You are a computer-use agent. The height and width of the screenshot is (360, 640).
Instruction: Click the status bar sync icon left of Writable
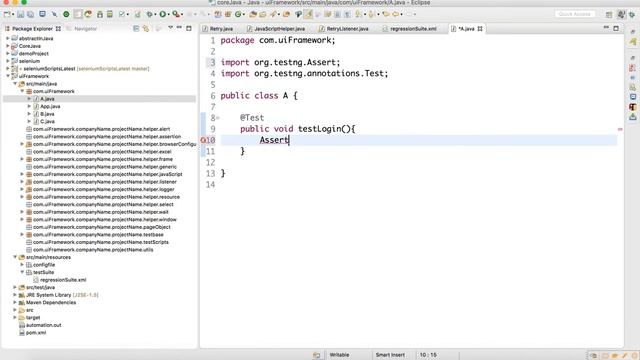pos(316,355)
